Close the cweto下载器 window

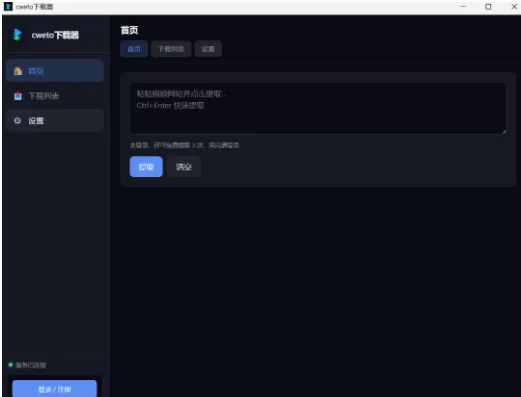[514, 7]
